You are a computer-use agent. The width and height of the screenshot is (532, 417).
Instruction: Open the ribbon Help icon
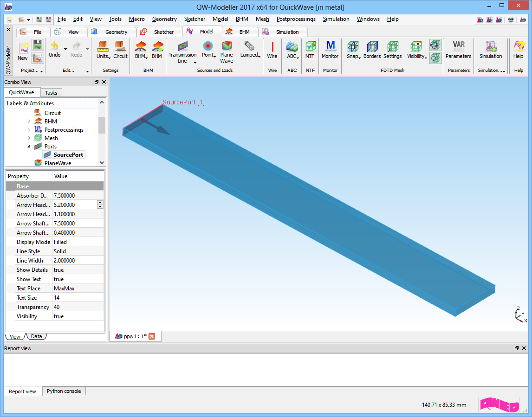pos(519,50)
